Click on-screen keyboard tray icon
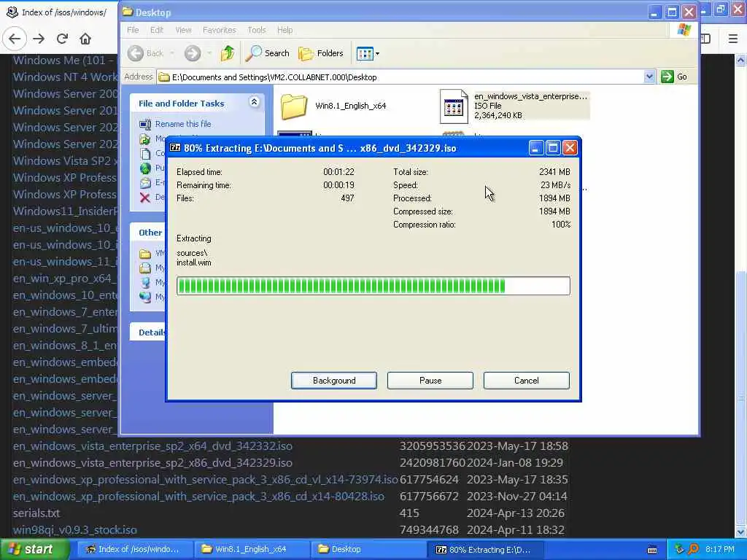The image size is (747, 560). (652, 550)
